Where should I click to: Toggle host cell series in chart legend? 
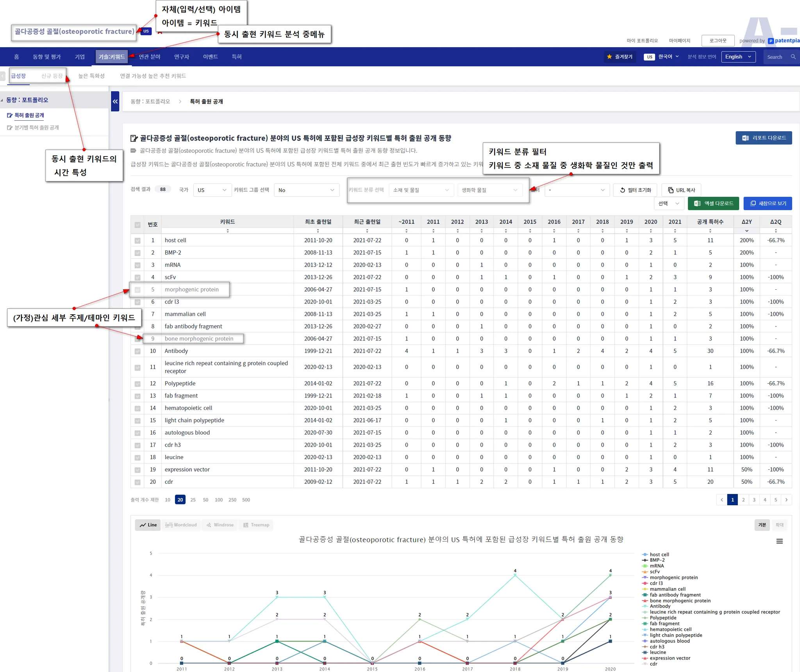[659, 554]
